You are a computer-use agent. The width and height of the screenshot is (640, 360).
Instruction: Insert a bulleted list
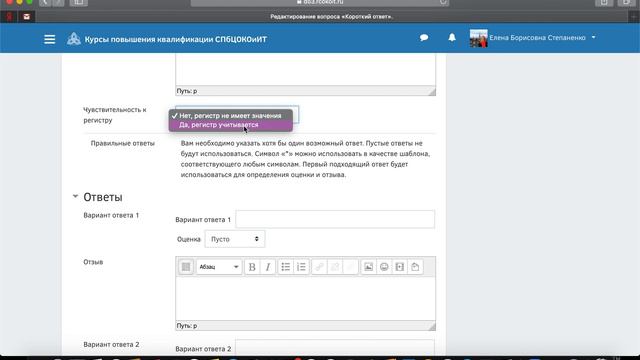coord(285,267)
